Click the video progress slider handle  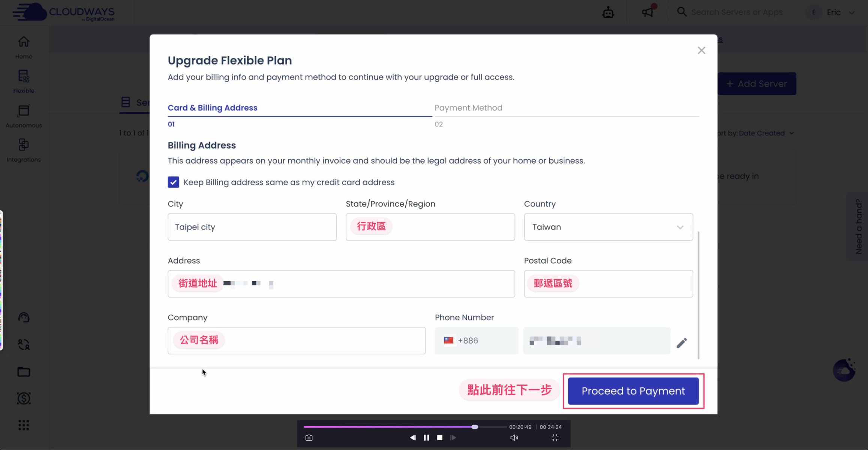tap(475, 427)
